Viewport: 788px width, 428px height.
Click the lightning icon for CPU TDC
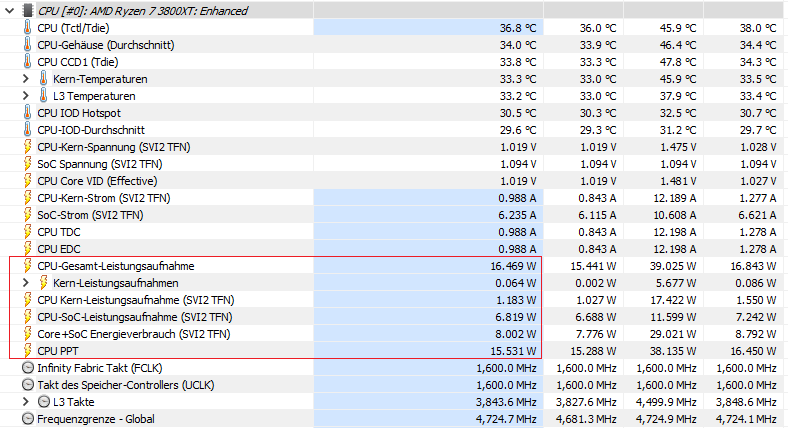pos(28,232)
